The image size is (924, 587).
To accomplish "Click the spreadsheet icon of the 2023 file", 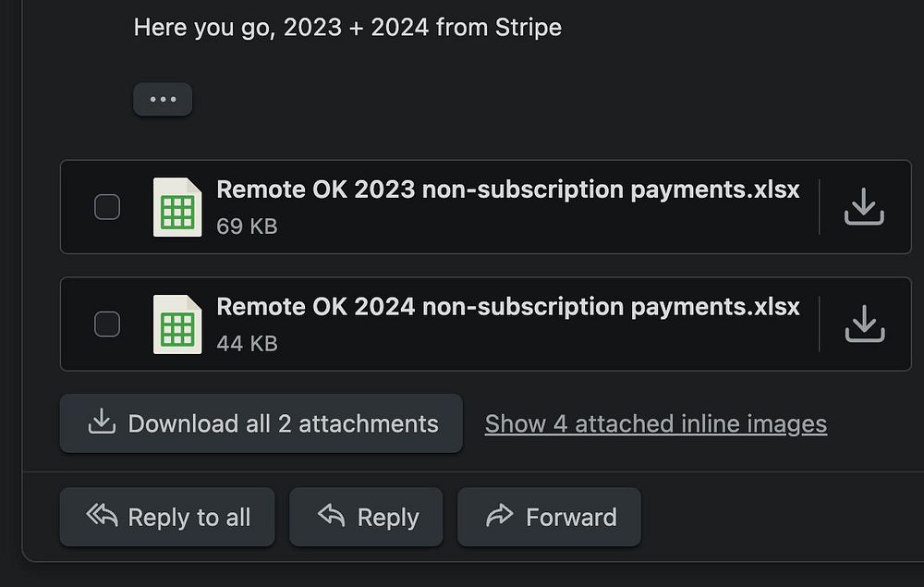I will [177, 207].
